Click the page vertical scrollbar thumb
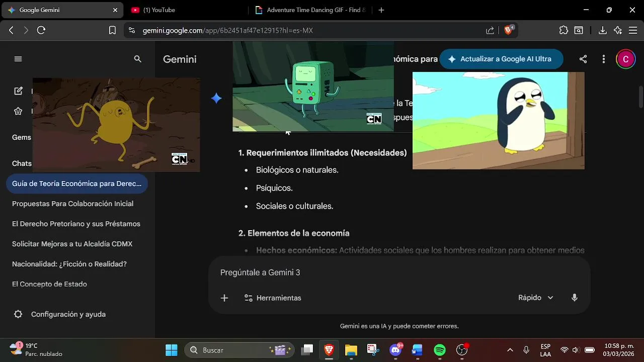 pyautogui.click(x=640, y=97)
